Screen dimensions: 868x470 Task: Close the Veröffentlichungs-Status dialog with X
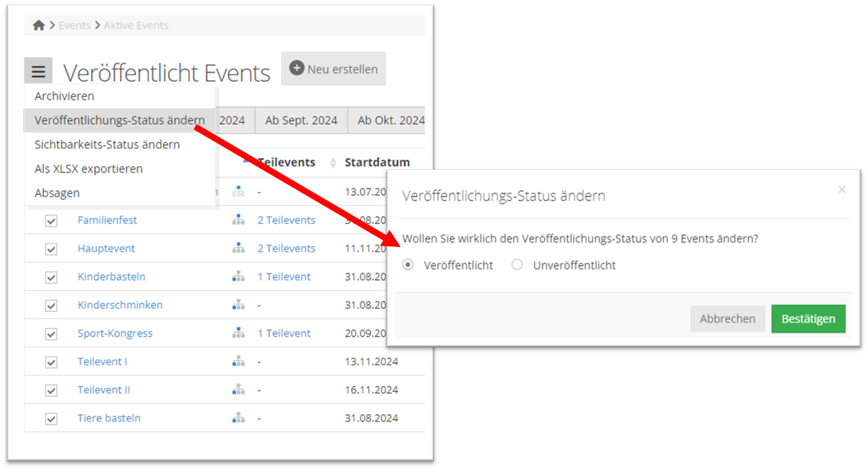pos(841,190)
